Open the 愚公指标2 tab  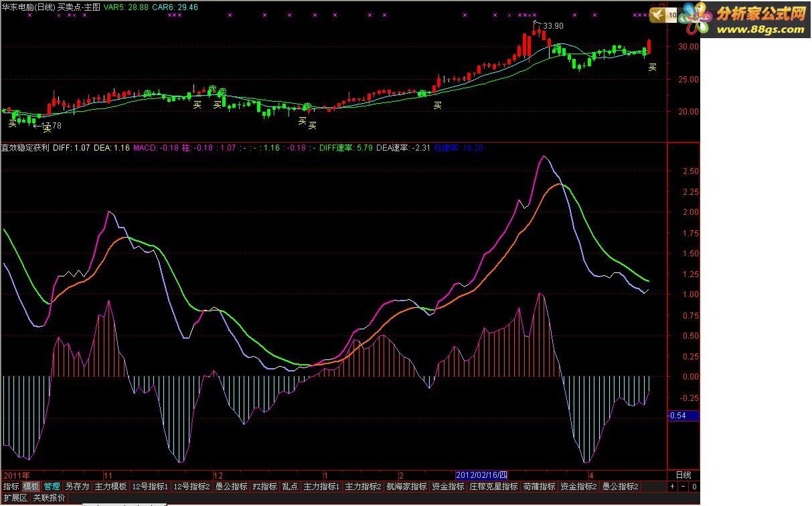pyautogui.click(x=621, y=487)
